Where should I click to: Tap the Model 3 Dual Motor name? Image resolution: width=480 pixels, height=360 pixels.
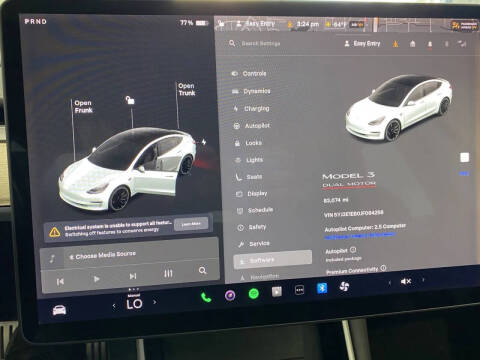349,180
